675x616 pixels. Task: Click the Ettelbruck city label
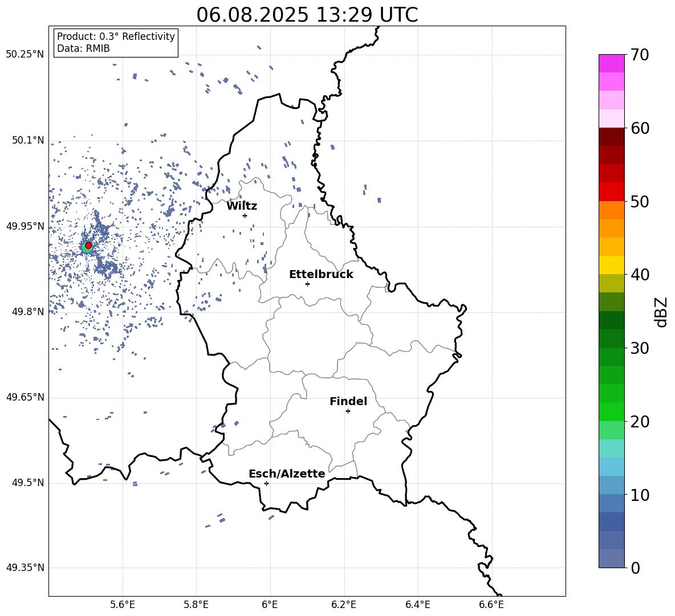(321, 275)
